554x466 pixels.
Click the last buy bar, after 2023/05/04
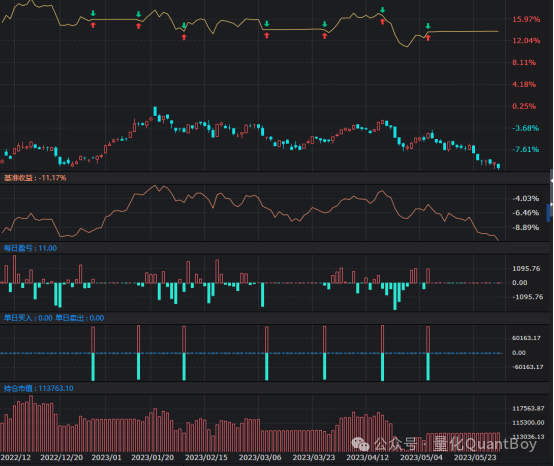pyautogui.click(x=428, y=340)
